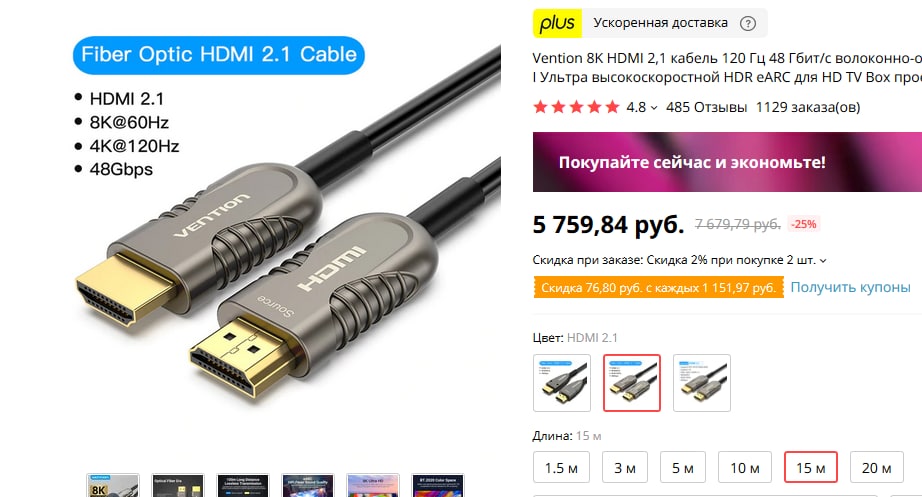
Task: Choose the 10 м length option
Action: [744, 468]
